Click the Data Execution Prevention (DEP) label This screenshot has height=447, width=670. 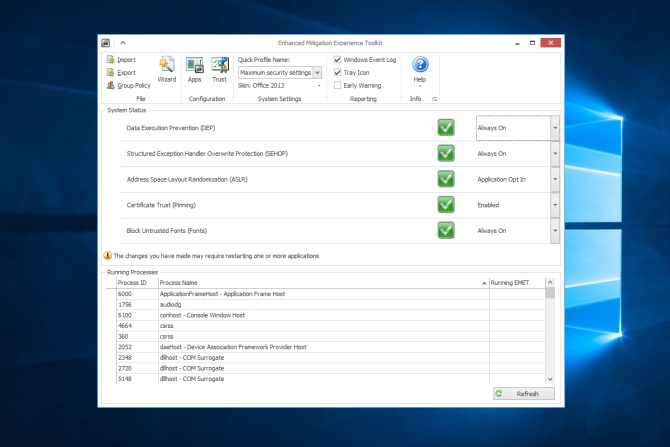coord(171,128)
